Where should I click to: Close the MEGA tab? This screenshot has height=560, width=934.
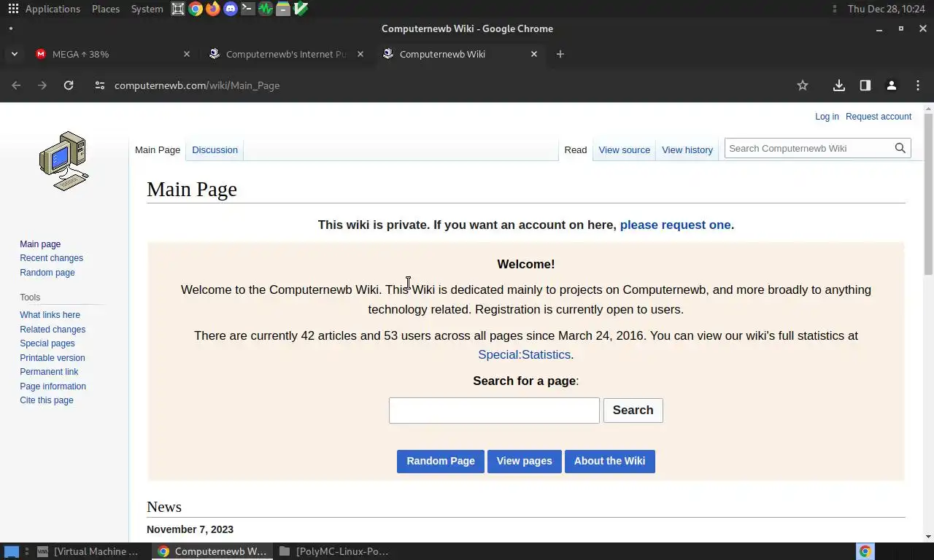tap(187, 54)
